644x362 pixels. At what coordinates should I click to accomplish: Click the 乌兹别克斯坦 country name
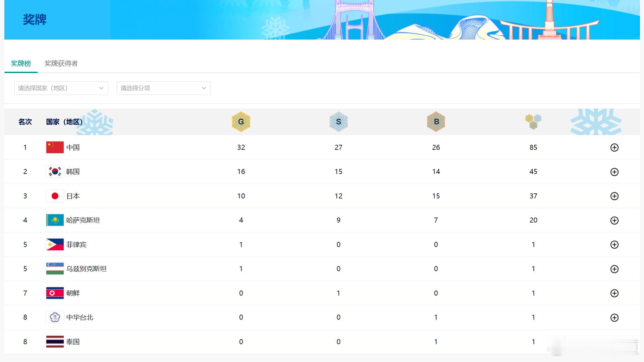(x=86, y=269)
